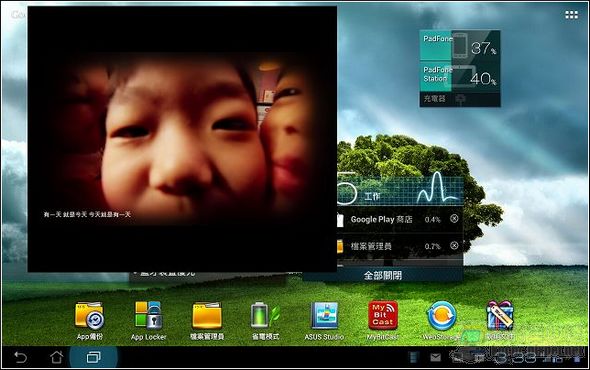Tap the PadFone 37% battery tile
The image size is (590, 370).
tap(460, 46)
